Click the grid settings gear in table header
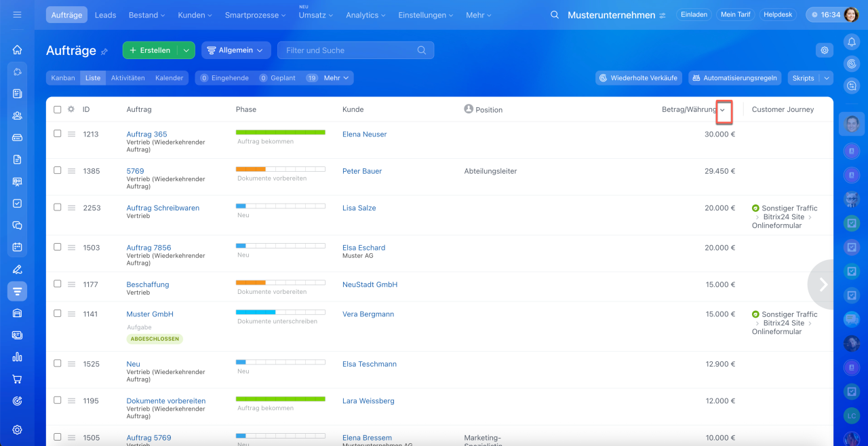The image size is (868, 446). 71,109
